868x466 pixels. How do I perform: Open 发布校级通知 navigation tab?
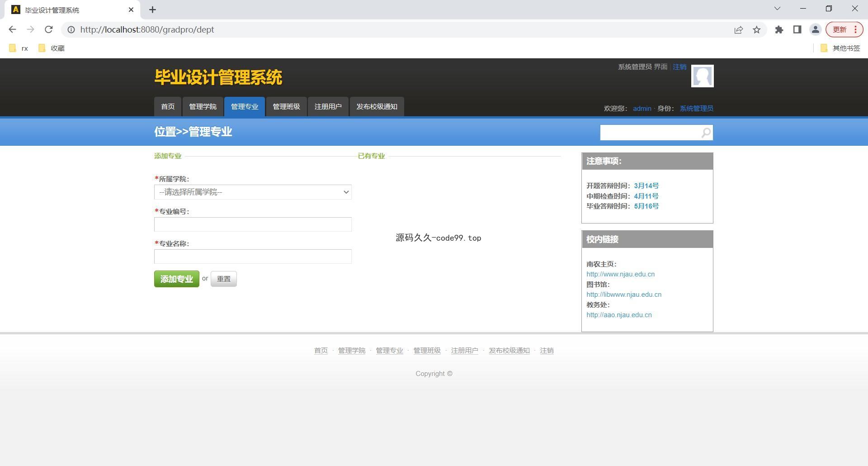tap(377, 106)
